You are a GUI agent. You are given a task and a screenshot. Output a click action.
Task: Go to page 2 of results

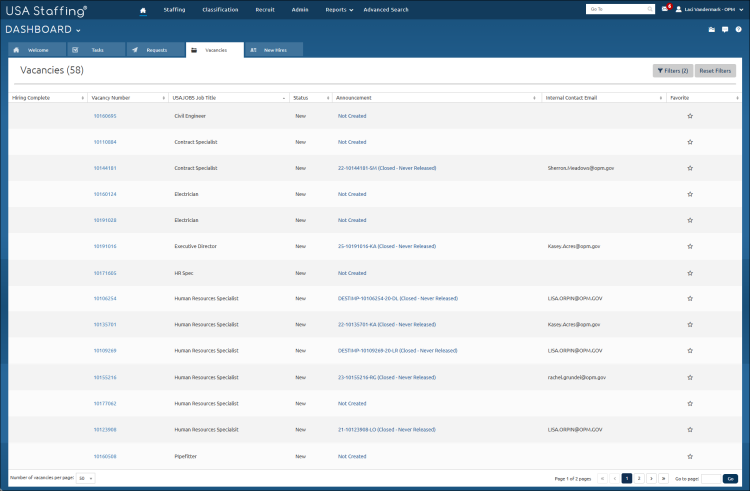(x=639, y=479)
